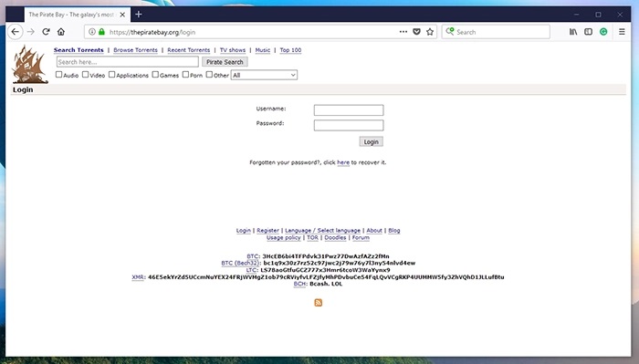Screen dimensions: 639x364
Task: Open the browser home page icon
Action: click(61, 32)
